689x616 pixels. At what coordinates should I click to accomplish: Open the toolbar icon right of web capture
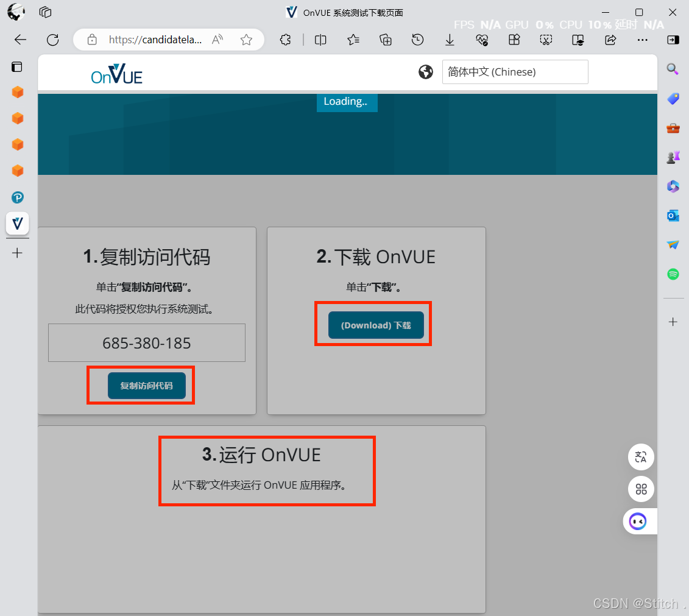(578, 40)
